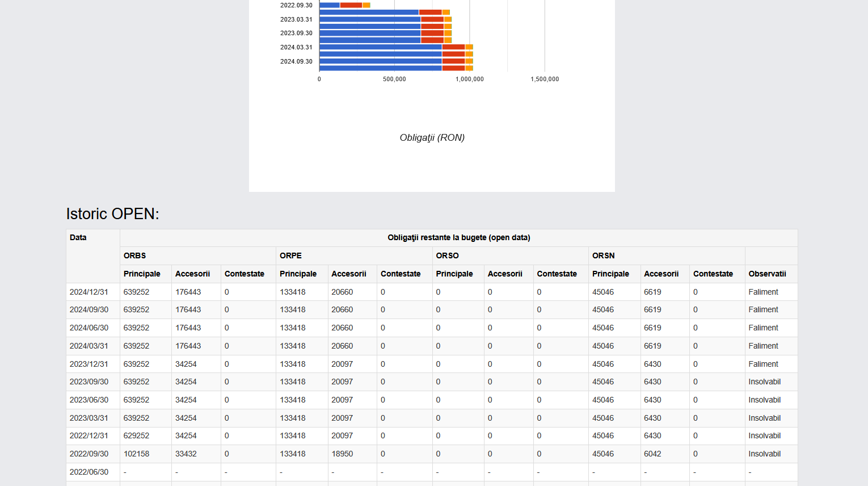Click the Data column header
Screen dimensions: 868x486
pos(78,238)
